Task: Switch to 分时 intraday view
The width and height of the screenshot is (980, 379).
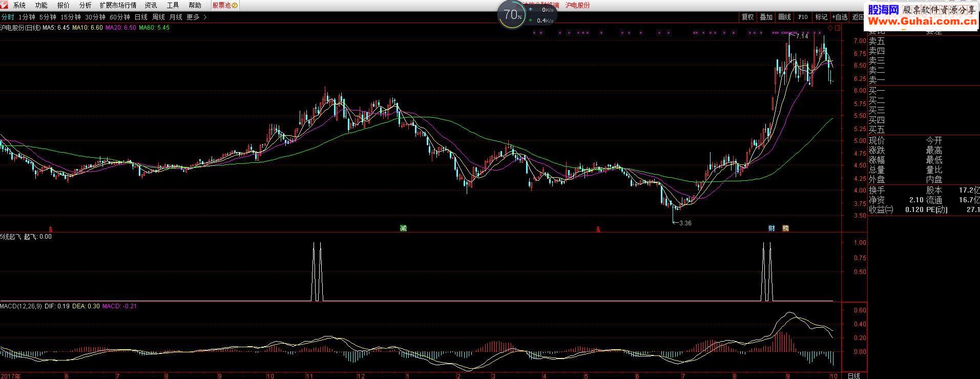Action: (8, 17)
